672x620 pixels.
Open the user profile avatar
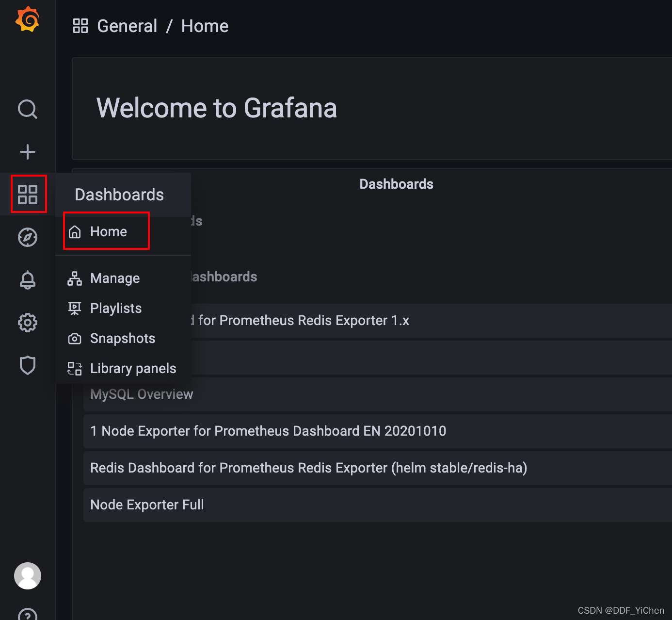[28, 576]
